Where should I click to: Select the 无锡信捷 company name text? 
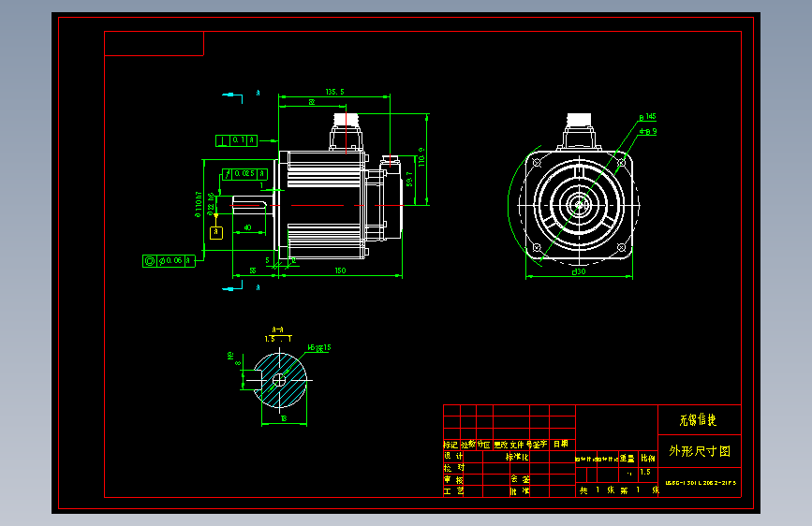(698, 420)
